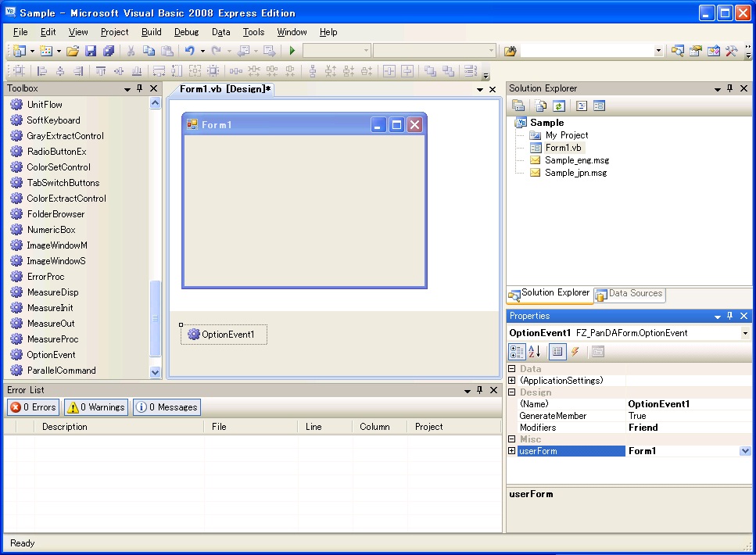Expand the (ApplicationSettings) property

click(x=512, y=381)
